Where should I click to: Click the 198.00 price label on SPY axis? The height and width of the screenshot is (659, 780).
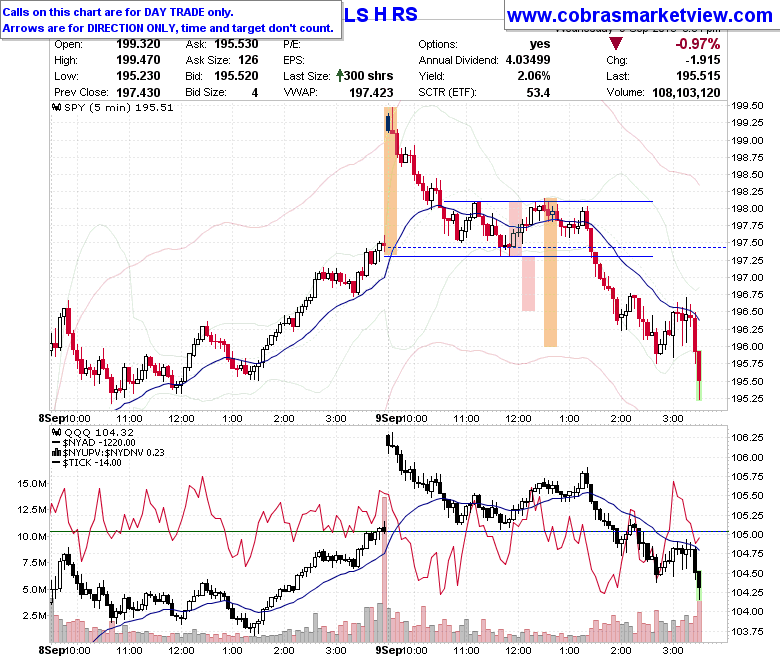747,208
